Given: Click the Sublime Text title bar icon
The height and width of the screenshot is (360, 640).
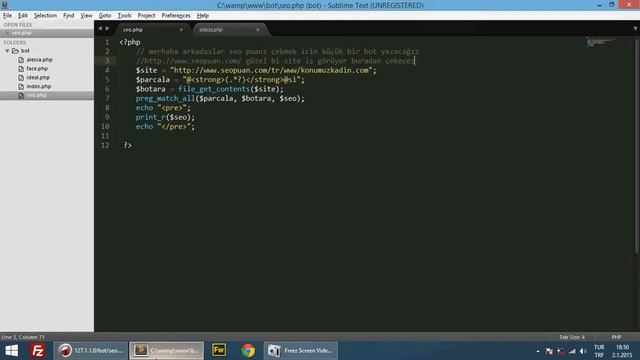Looking at the screenshot, I should [4, 5].
